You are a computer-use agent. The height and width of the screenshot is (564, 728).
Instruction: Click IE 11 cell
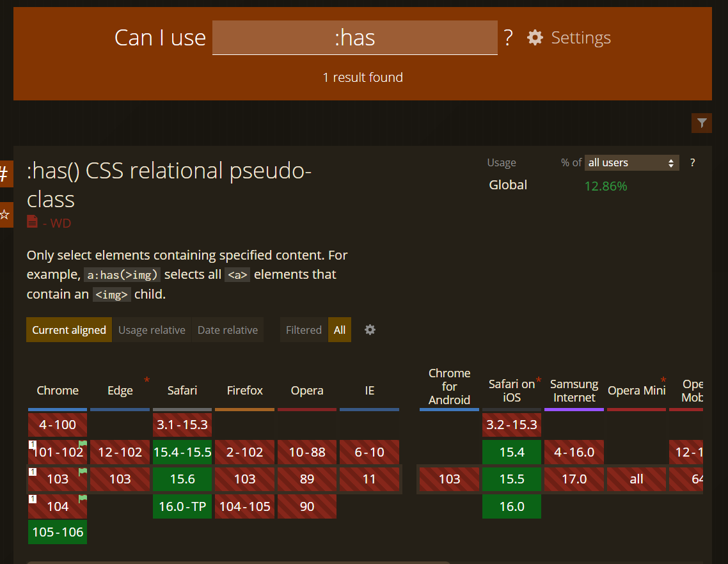point(370,479)
